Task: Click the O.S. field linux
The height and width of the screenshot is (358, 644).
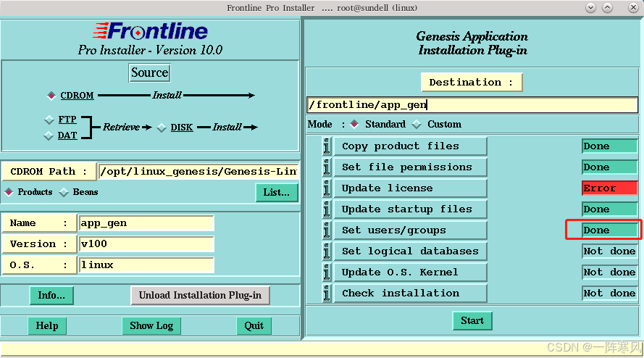Action: click(x=146, y=265)
